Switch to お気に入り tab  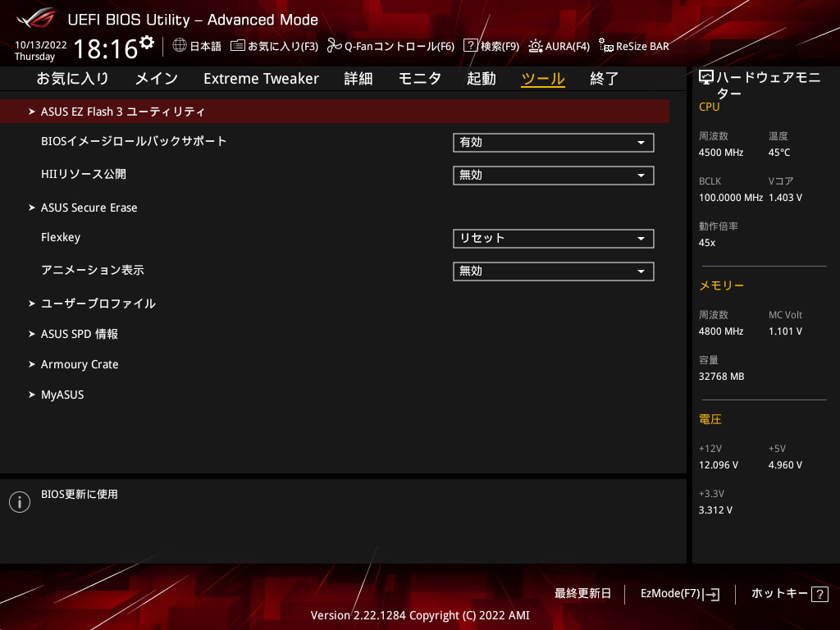click(x=73, y=79)
